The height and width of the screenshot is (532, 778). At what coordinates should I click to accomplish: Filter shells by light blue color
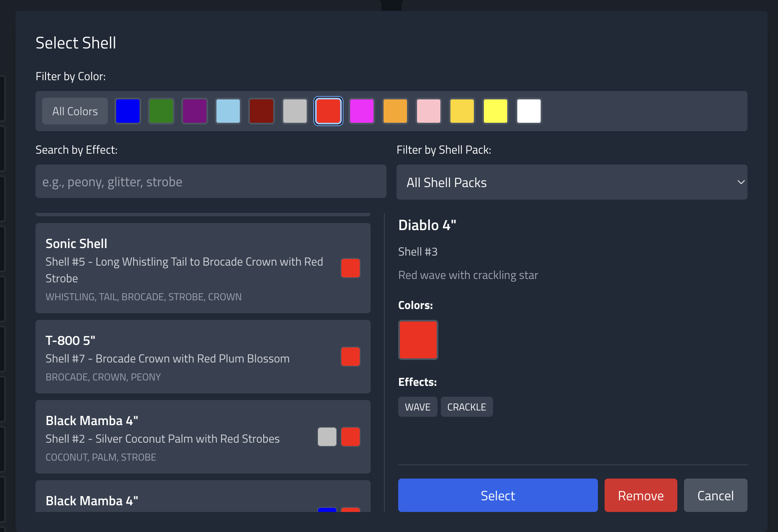click(x=228, y=111)
